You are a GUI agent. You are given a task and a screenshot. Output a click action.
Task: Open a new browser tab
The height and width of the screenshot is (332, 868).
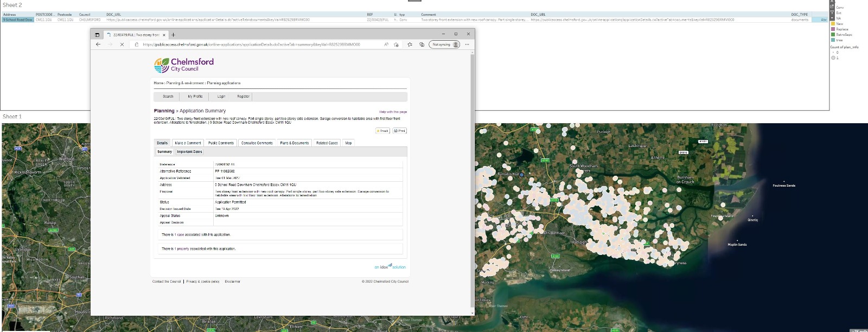(174, 35)
